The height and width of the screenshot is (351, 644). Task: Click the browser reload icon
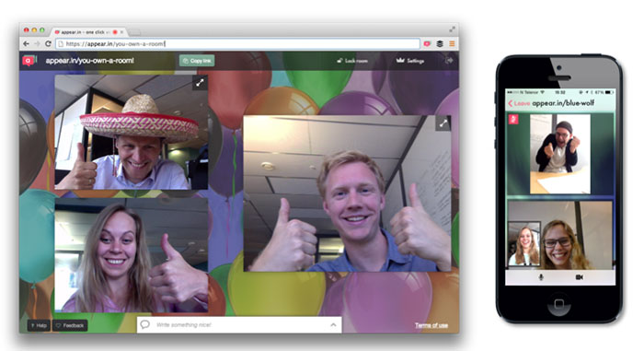click(48, 43)
